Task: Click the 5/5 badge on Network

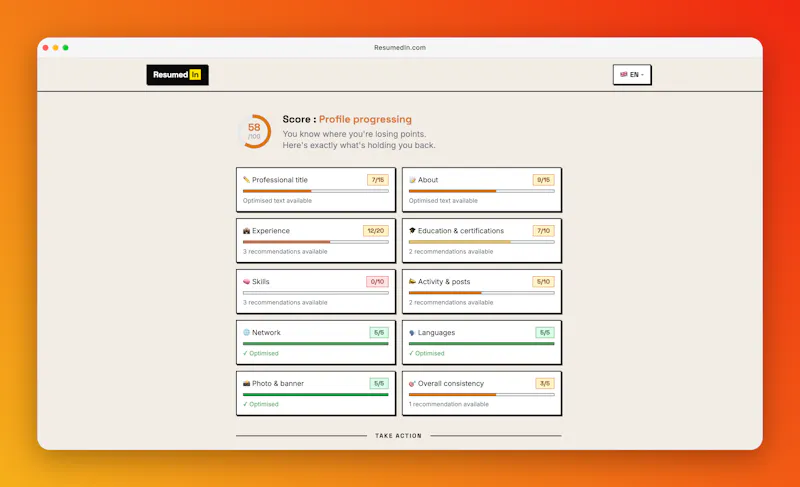Action: pos(379,332)
